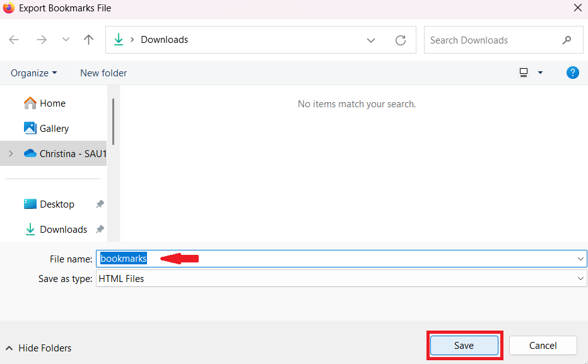Click the Back navigation arrow

click(x=14, y=40)
